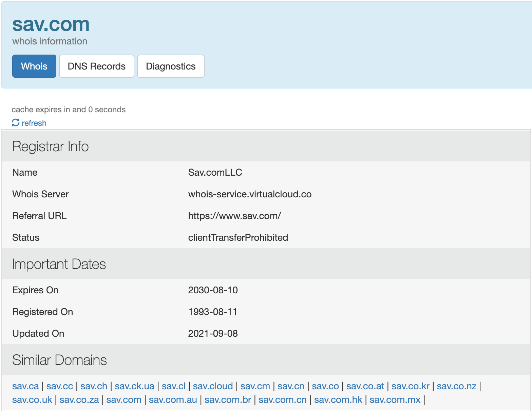
Task: Click the Referral URL row label
Action: pyautogui.click(x=39, y=216)
